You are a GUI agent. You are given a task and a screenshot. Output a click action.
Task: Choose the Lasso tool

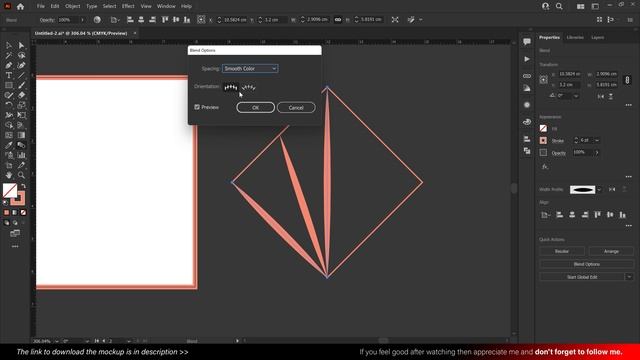pyautogui.click(x=21, y=56)
